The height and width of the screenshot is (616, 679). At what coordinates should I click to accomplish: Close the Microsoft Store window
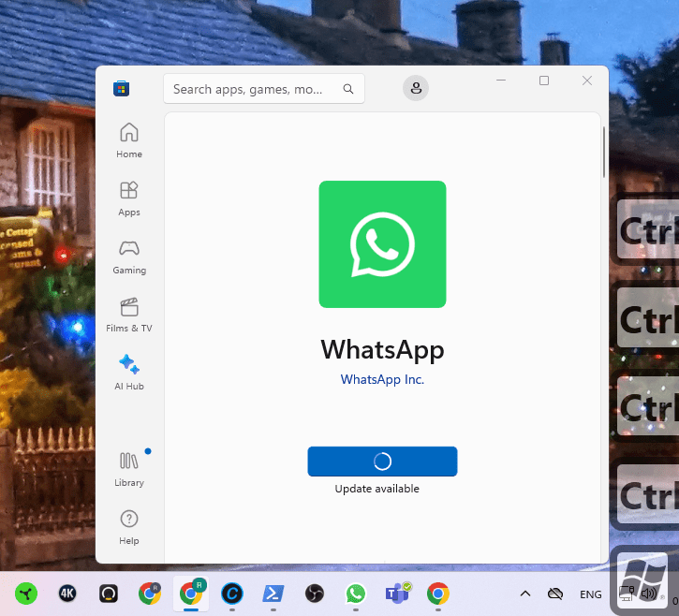tap(587, 81)
